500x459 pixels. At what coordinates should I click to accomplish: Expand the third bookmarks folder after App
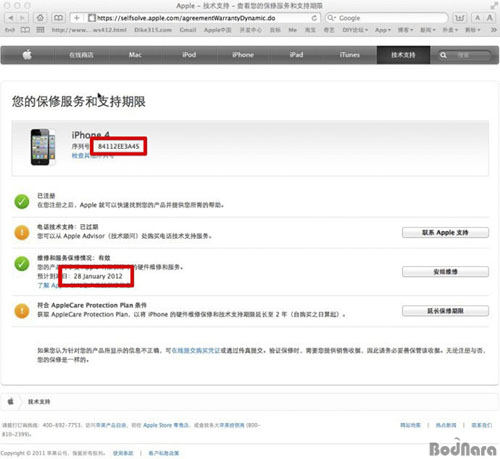[x=450, y=30]
